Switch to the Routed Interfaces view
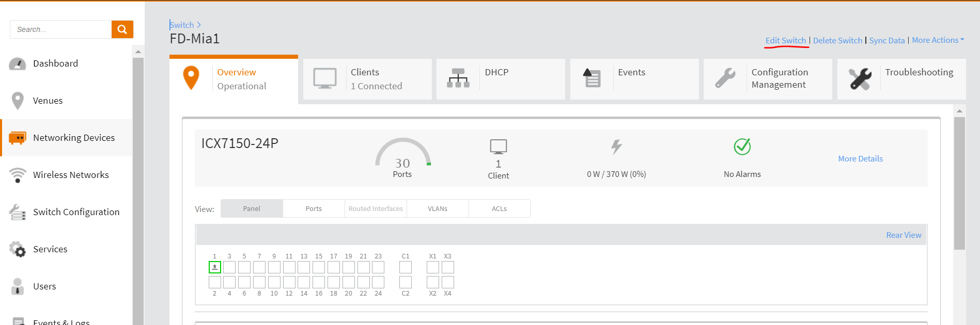This screenshot has height=325, width=980. [x=376, y=208]
